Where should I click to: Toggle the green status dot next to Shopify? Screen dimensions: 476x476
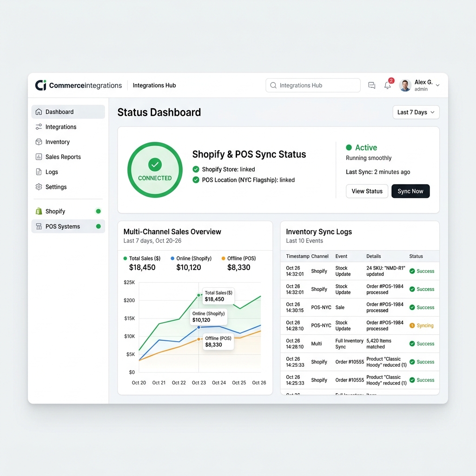pos(98,211)
